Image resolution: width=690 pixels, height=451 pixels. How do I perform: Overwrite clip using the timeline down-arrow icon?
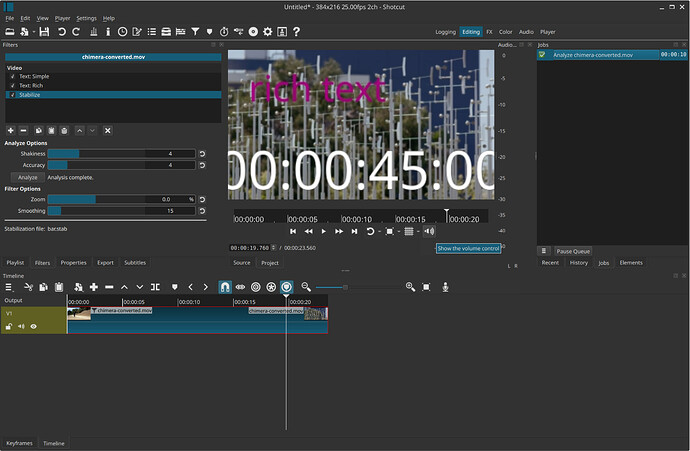pos(139,287)
